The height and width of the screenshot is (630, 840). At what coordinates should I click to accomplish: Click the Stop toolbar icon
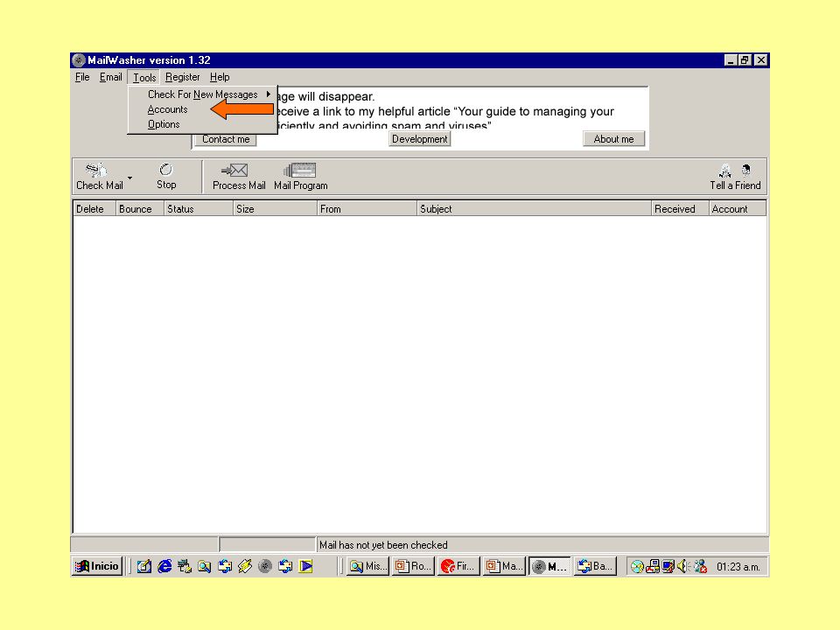click(x=166, y=176)
